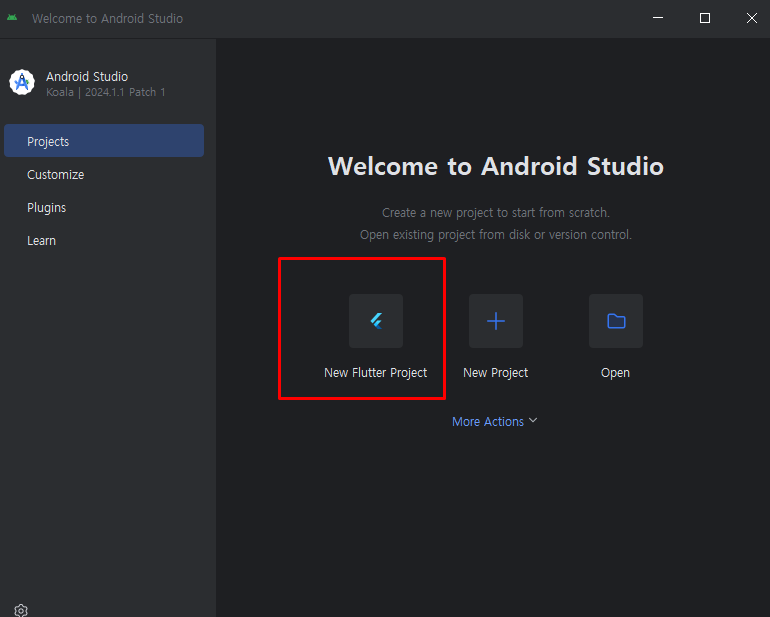
Task: Click the Android Studio logo in sidebar
Action: pos(22,83)
